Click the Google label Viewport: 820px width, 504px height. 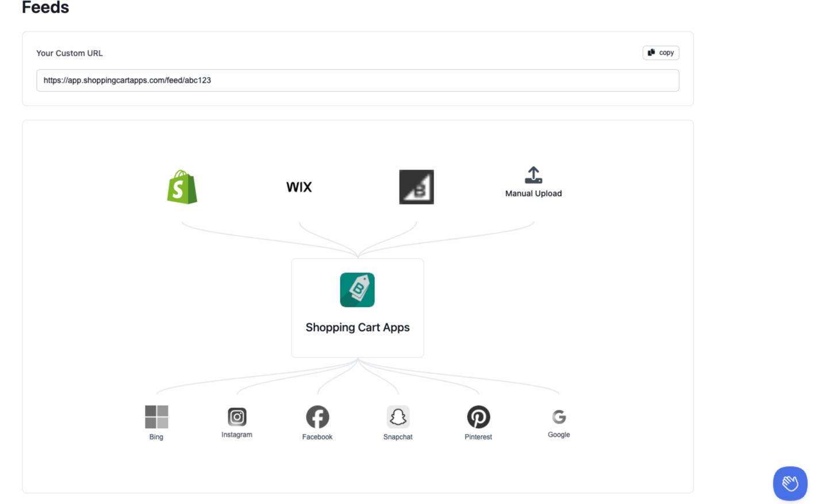click(x=559, y=434)
